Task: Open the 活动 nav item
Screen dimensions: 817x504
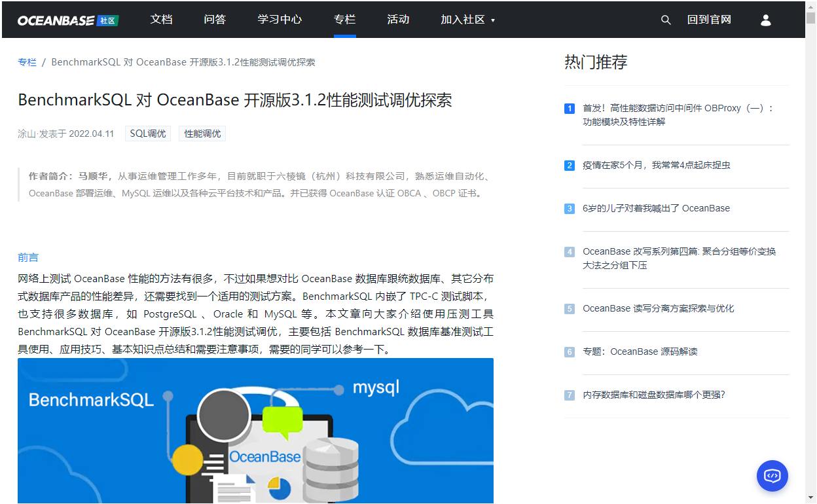Action: [x=398, y=20]
